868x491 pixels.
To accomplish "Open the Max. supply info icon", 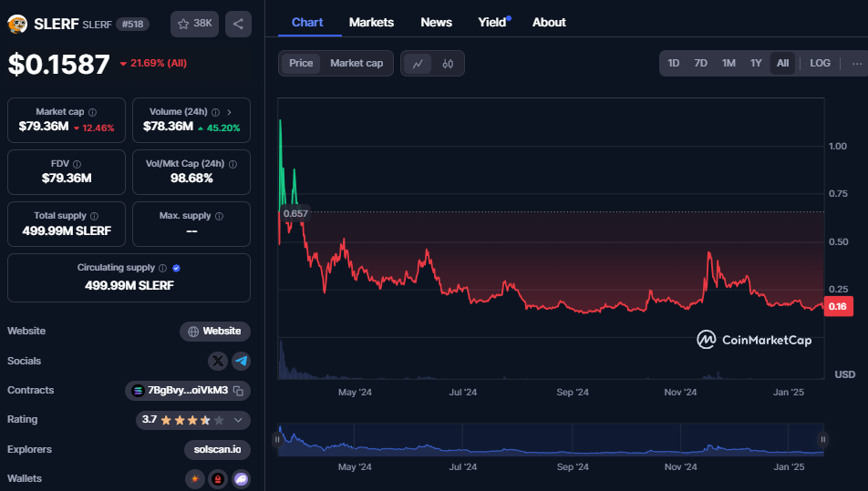I will 219,216.
